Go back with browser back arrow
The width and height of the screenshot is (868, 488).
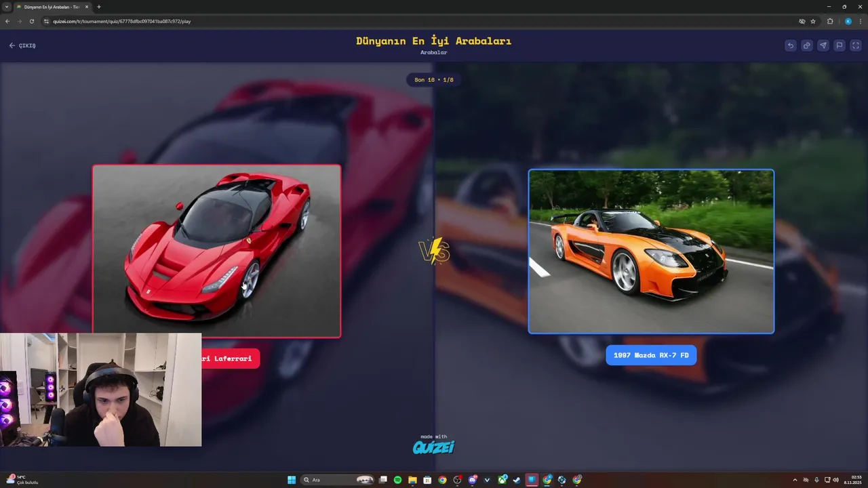[7, 21]
